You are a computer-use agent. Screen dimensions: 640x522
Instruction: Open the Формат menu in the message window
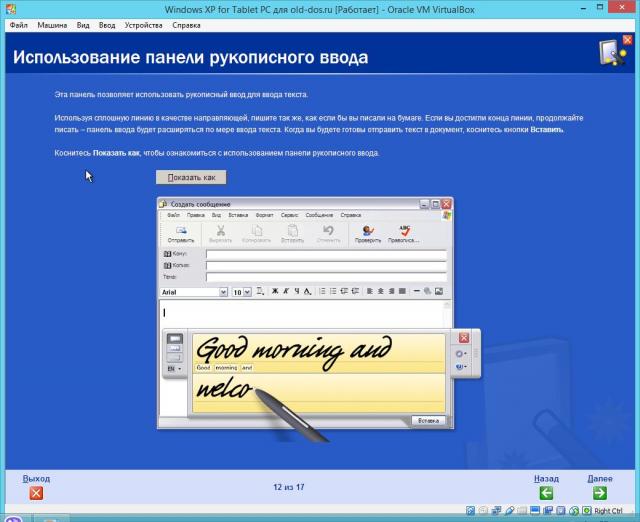pyautogui.click(x=264, y=215)
